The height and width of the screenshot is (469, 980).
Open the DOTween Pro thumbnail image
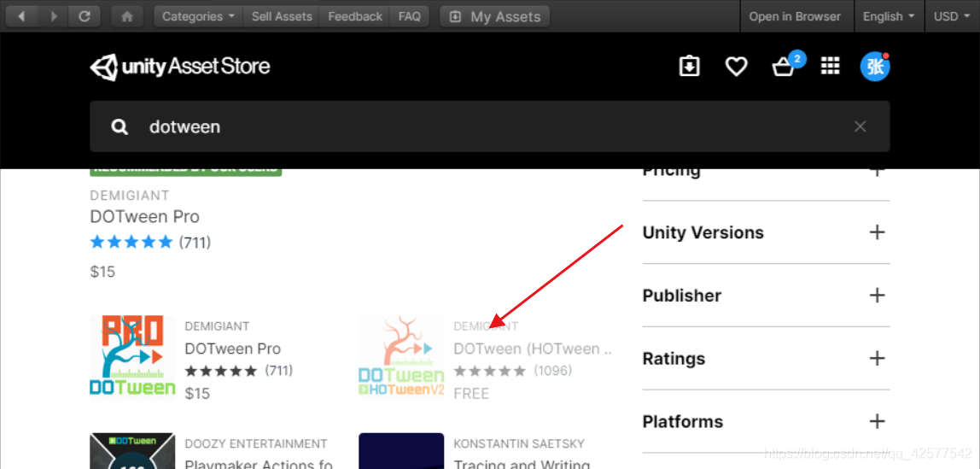pyautogui.click(x=132, y=355)
